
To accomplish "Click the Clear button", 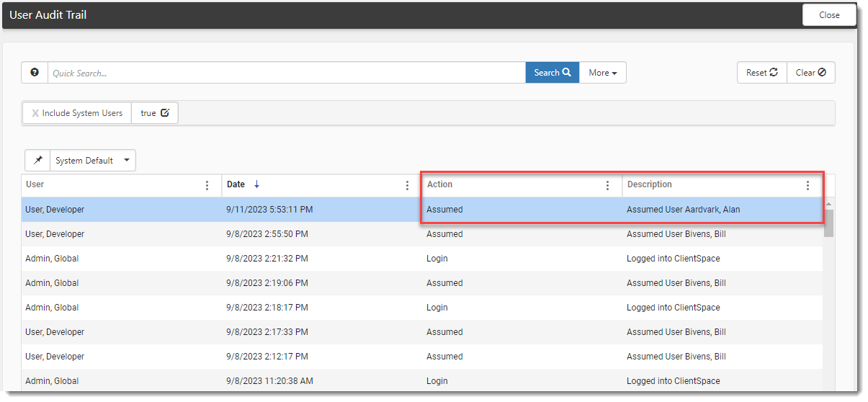I will click(810, 73).
